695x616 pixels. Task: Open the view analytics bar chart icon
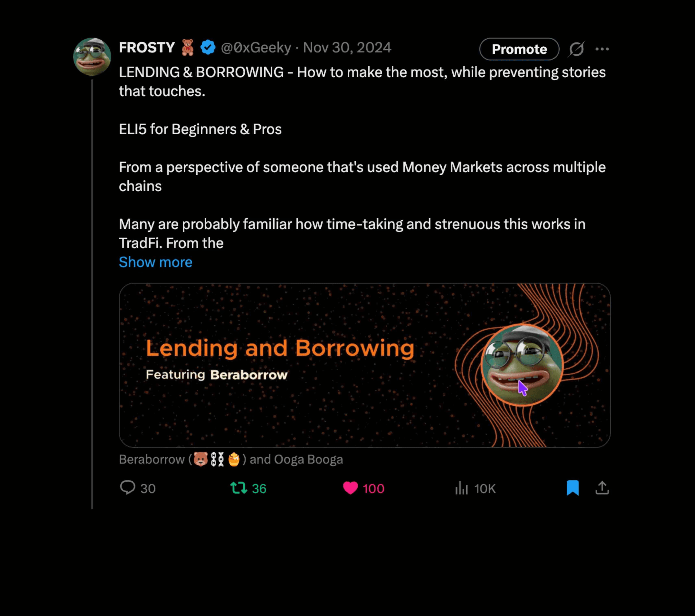tap(462, 488)
